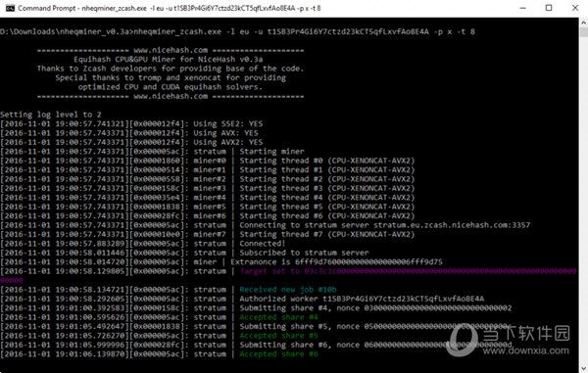Viewport: 588px width, 373px height.
Task: Click 'Using SSE2: YES' line
Action: click(x=131, y=124)
